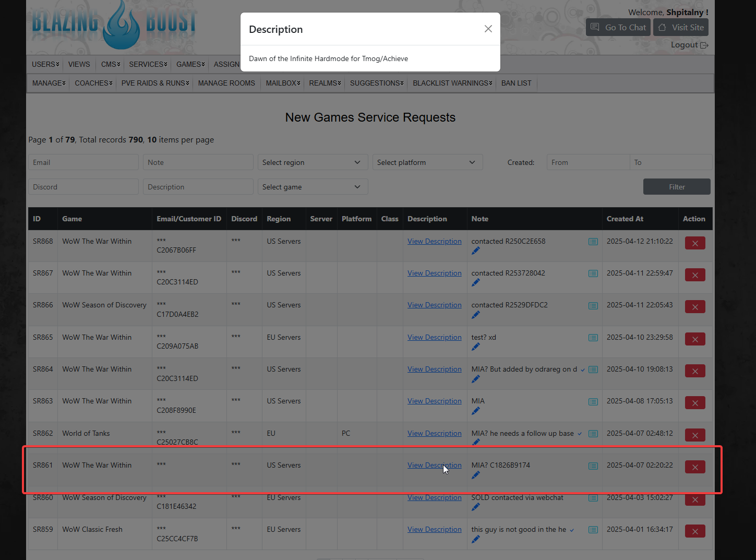Expand the SERVICES menu
Screen dimensions: 756x560
pyautogui.click(x=148, y=64)
